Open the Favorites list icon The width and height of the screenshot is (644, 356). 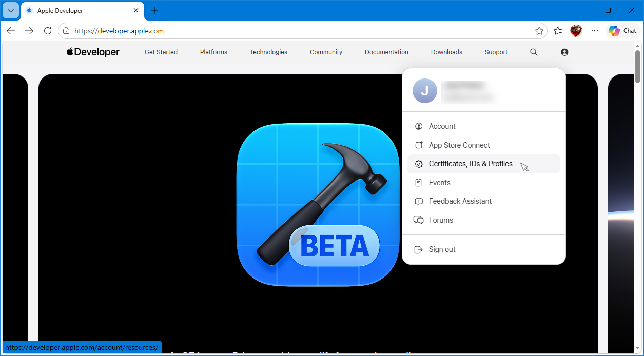click(x=558, y=31)
